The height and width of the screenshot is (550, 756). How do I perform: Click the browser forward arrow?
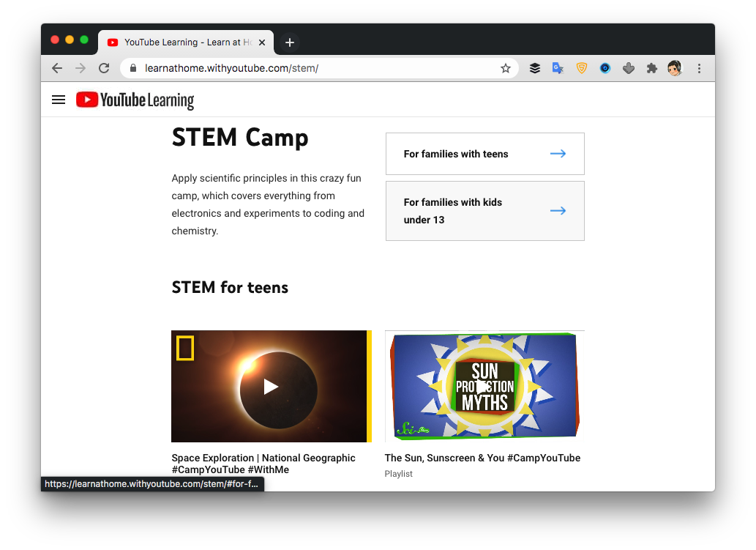(81, 69)
